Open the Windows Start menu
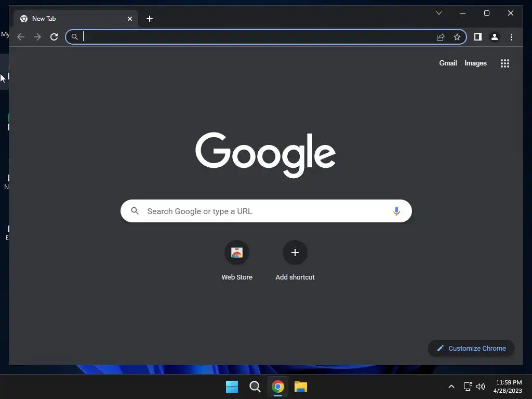532x399 pixels. click(232, 387)
